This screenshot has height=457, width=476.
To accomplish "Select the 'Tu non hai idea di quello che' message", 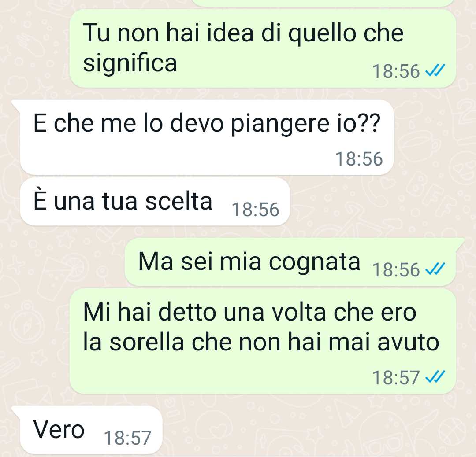I will tap(263, 48).
